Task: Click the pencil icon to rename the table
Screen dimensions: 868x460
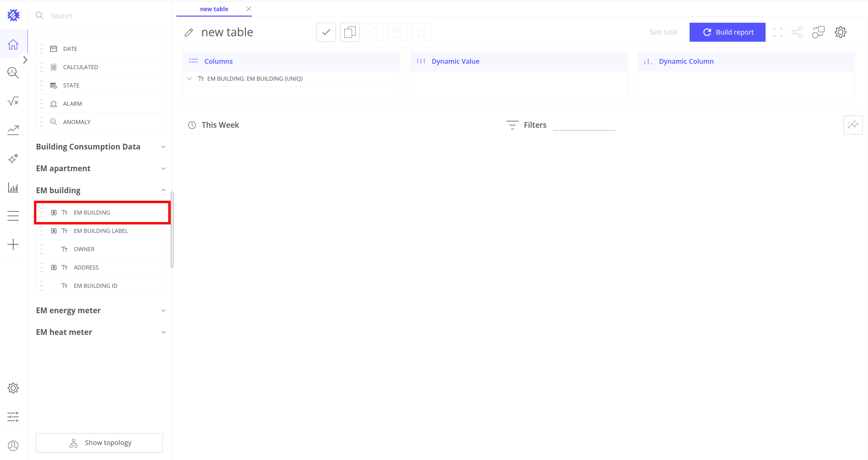Action: [189, 33]
